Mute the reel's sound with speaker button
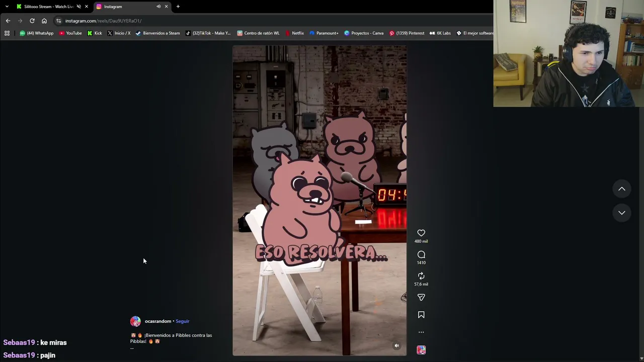 pyautogui.click(x=396, y=346)
